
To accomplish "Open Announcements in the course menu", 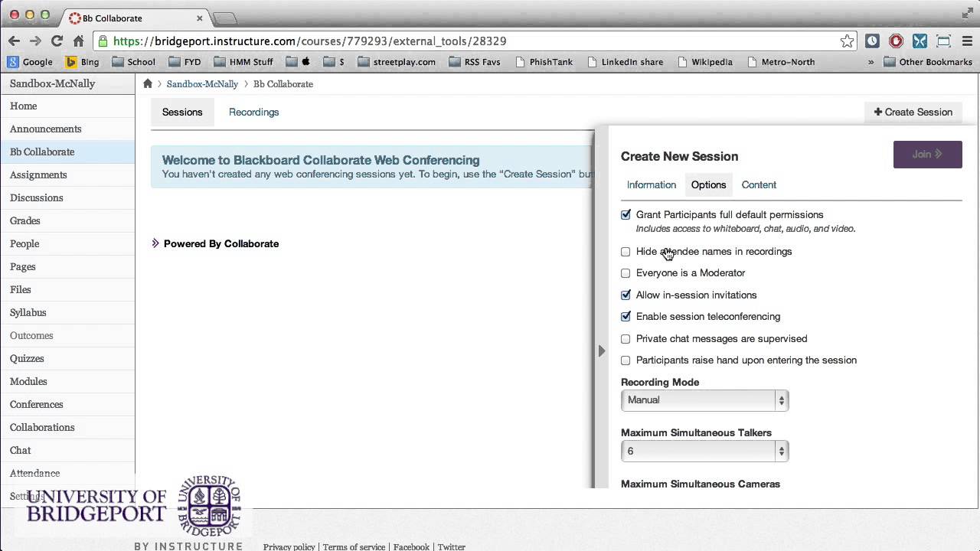I will click(x=67, y=129).
